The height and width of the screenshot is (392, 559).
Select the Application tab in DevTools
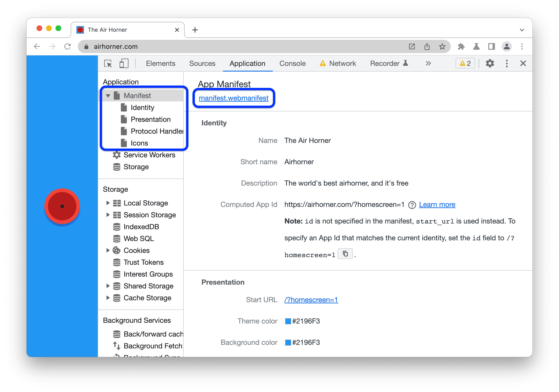[x=247, y=64]
